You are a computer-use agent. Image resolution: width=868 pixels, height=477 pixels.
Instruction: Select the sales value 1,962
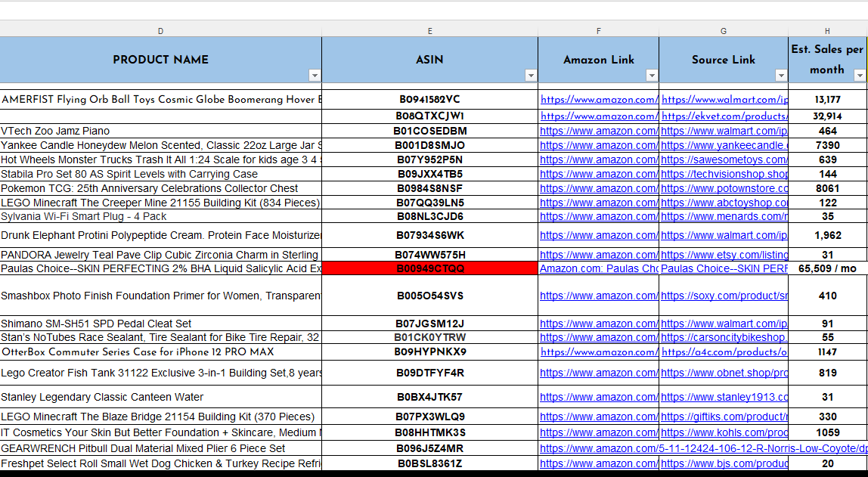point(828,235)
